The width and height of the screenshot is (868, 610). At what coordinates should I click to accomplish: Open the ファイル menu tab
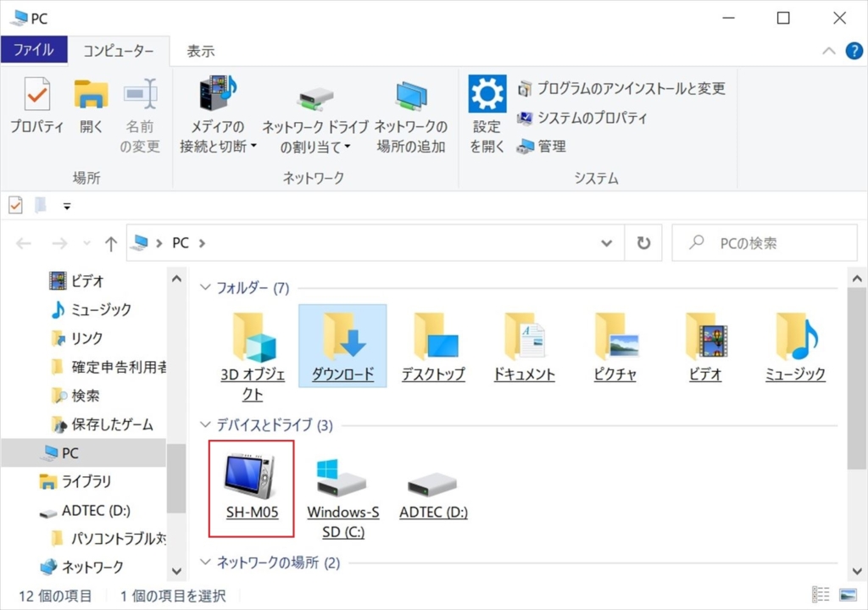pos(34,52)
